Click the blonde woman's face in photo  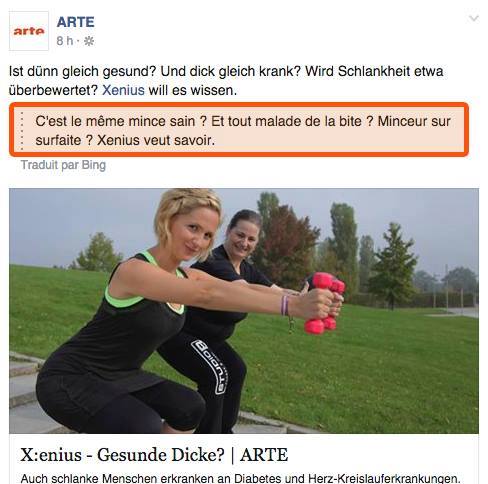pyautogui.click(x=193, y=233)
